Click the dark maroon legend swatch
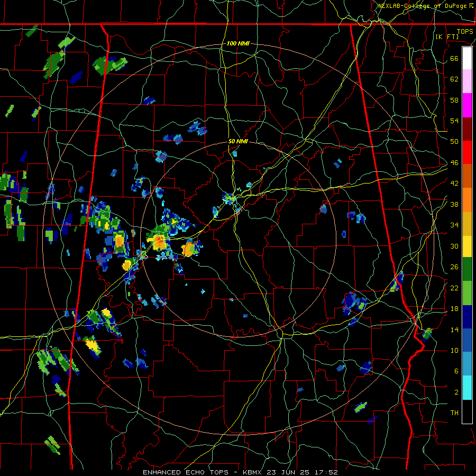Screen dimensions: 476x476 [x=467, y=129]
